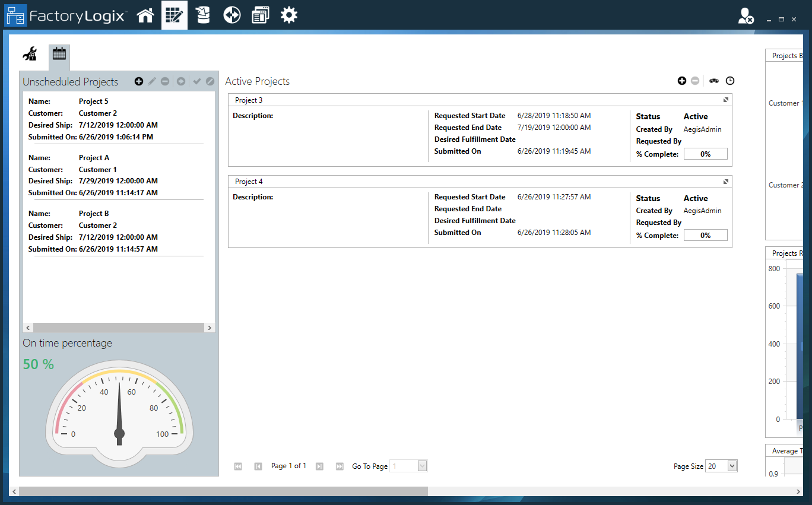Open the user account icon top right
The width and height of the screenshot is (812, 505).
(x=746, y=16)
